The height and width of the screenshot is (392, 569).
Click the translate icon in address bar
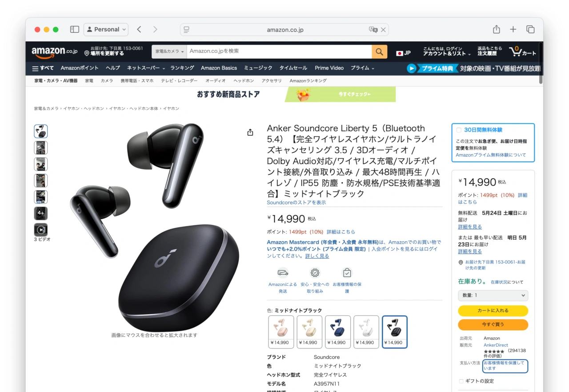(373, 30)
